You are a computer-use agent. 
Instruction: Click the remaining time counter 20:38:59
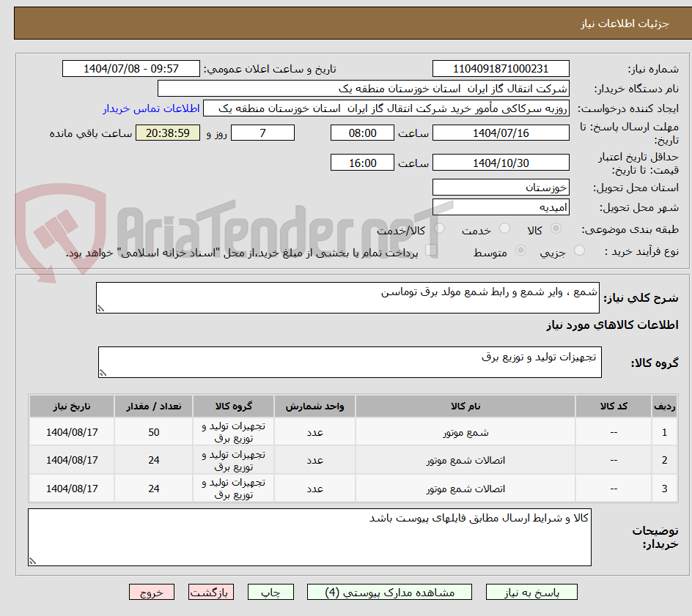(x=167, y=133)
